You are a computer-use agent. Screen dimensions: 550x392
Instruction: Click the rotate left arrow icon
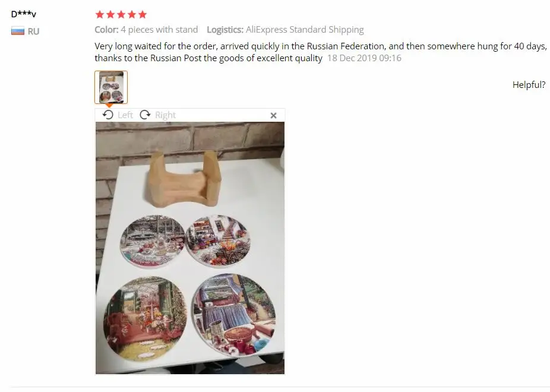tap(108, 115)
